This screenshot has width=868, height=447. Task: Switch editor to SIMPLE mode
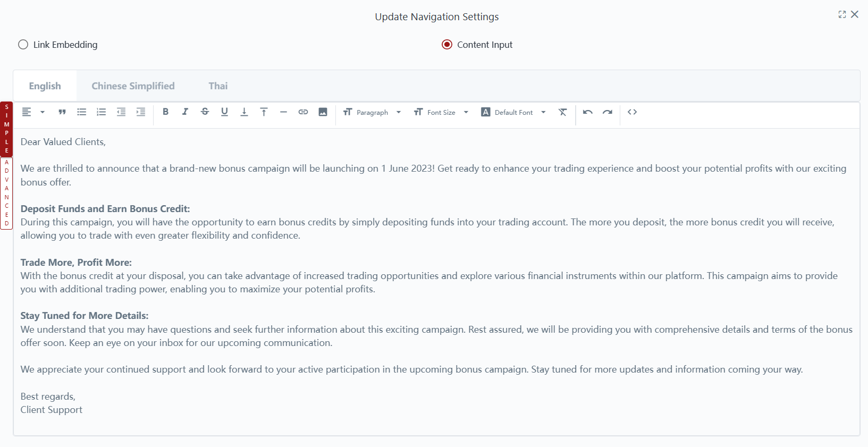[6, 129]
